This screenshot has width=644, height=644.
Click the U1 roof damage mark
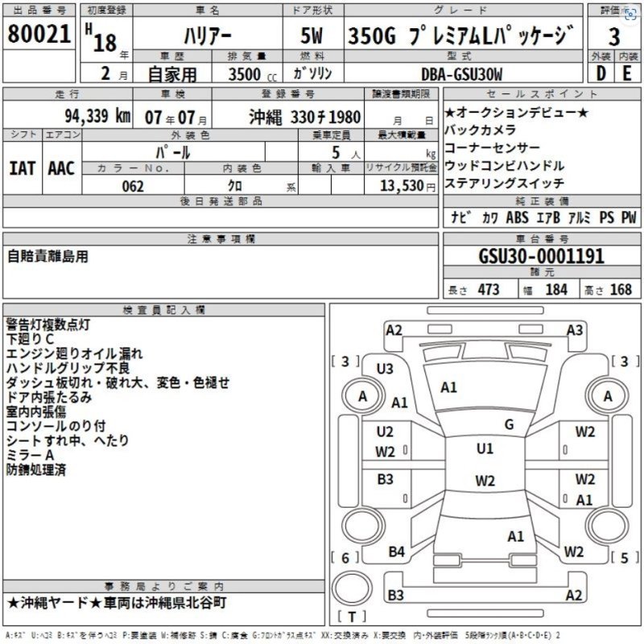484,448
